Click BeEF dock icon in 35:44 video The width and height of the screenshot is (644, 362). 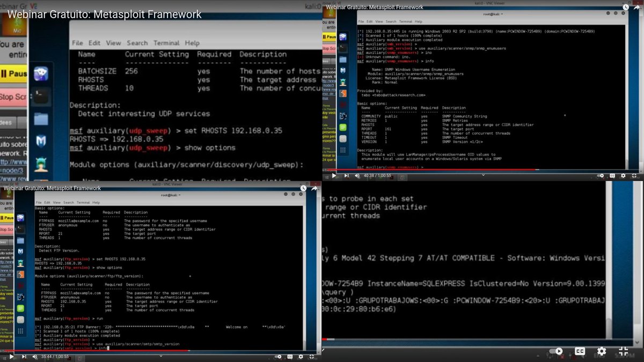click(20, 297)
